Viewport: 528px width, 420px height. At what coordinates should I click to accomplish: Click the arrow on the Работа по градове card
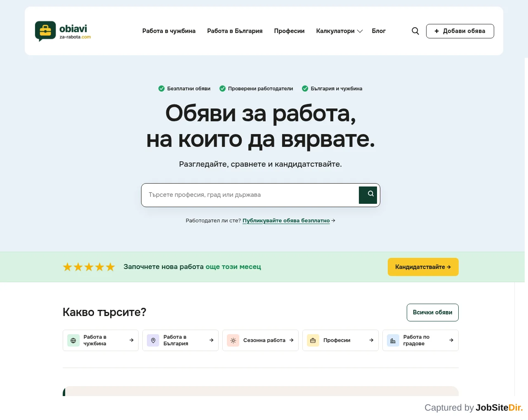[452, 340]
